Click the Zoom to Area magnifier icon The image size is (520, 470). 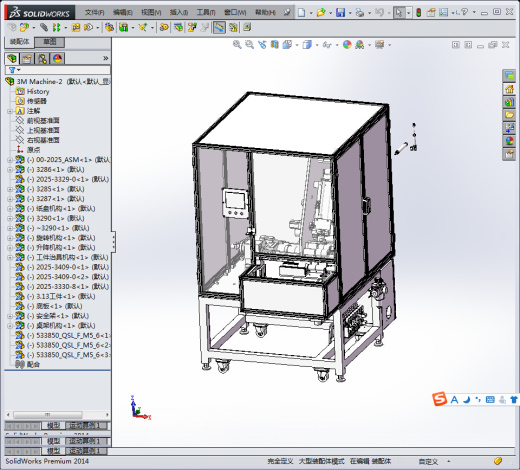pyautogui.click(x=249, y=44)
